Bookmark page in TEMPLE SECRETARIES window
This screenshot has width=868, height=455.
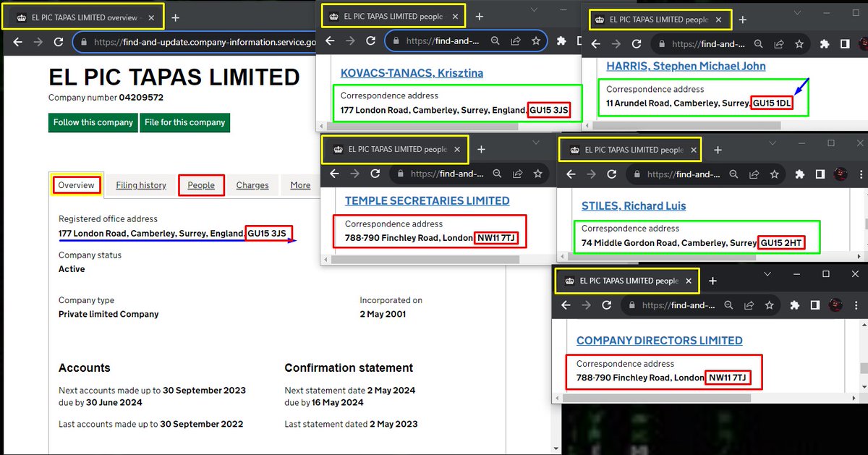click(538, 174)
